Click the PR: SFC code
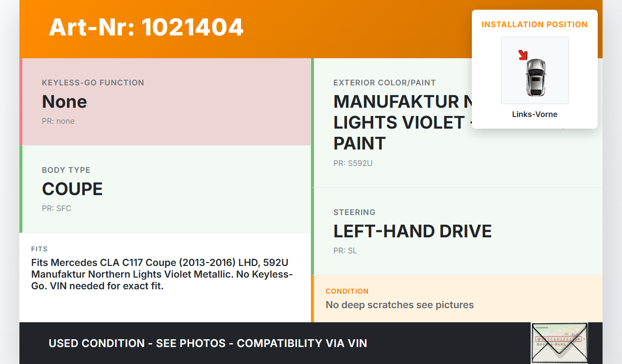This screenshot has width=622, height=364. (x=56, y=209)
